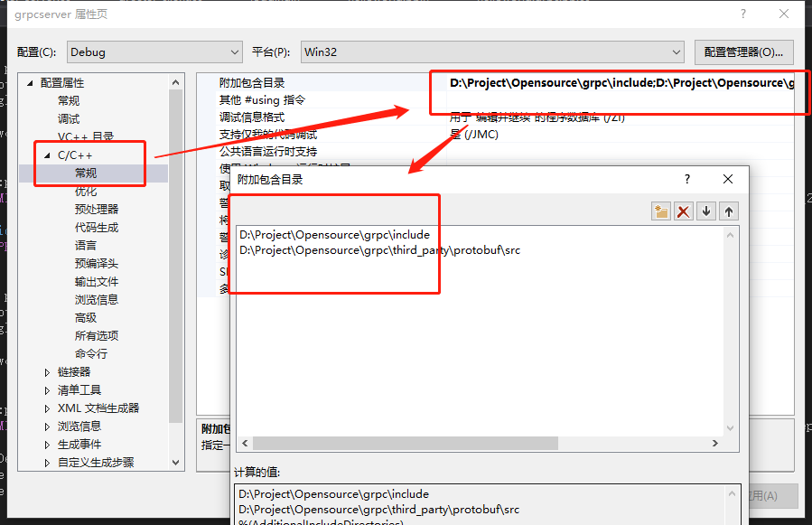
Task: Click the red X icon to delete a directory
Action: pos(684,211)
